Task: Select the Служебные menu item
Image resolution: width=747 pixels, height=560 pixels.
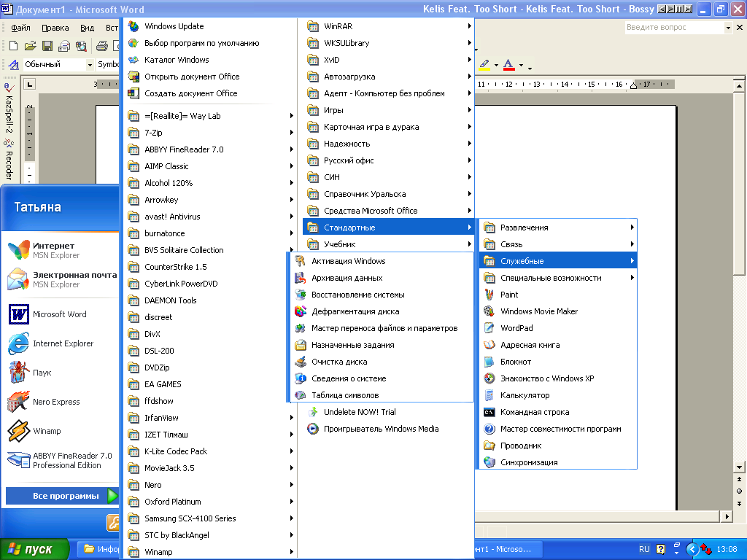Action: [557, 261]
